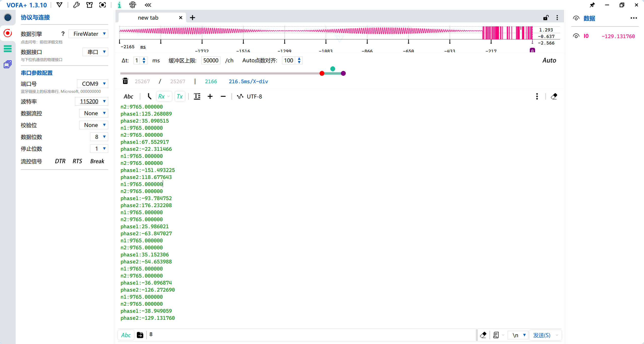Image resolution: width=644 pixels, height=344 pixels.
Task: Click the VOFA+ V logo icon
Action: coord(59,5)
